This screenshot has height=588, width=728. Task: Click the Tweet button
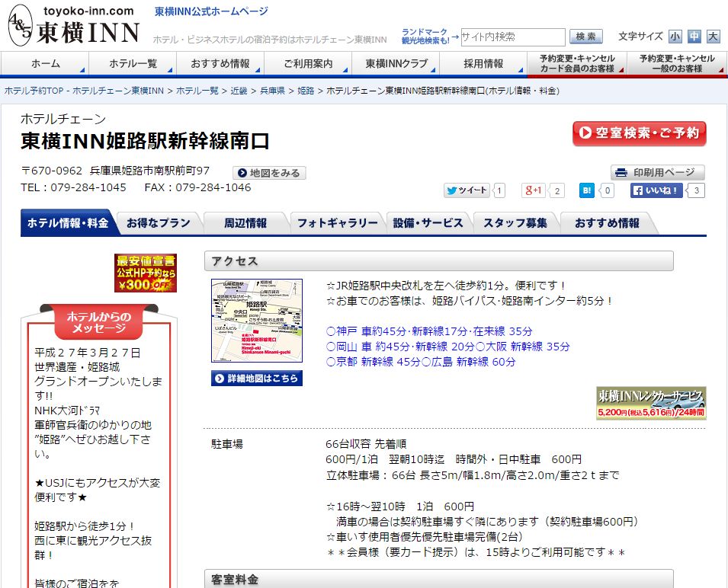[x=467, y=190]
